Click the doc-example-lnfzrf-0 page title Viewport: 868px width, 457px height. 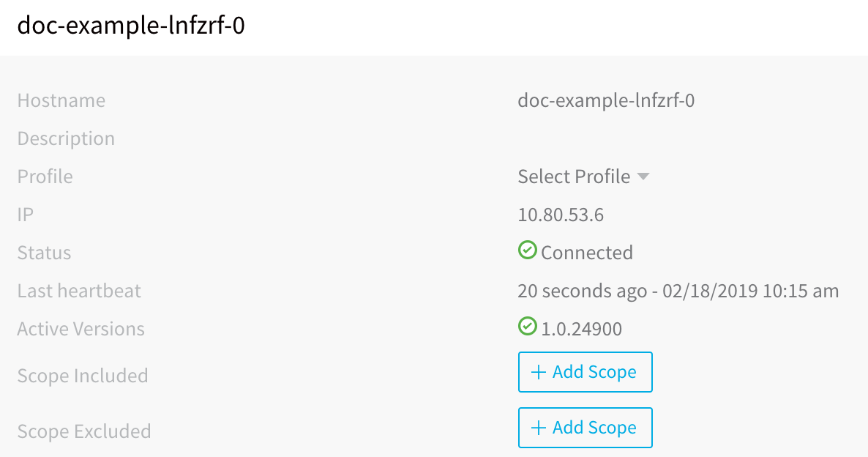[131, 26]
